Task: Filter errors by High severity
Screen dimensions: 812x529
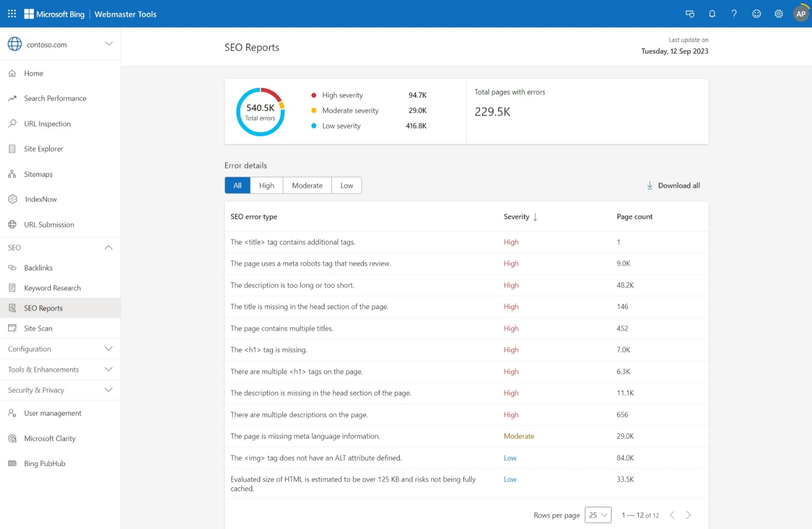Action: (267, 186)
